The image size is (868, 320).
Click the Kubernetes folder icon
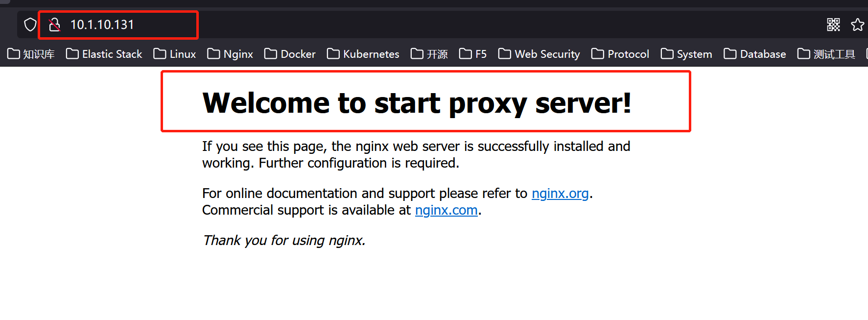(333, 53)
